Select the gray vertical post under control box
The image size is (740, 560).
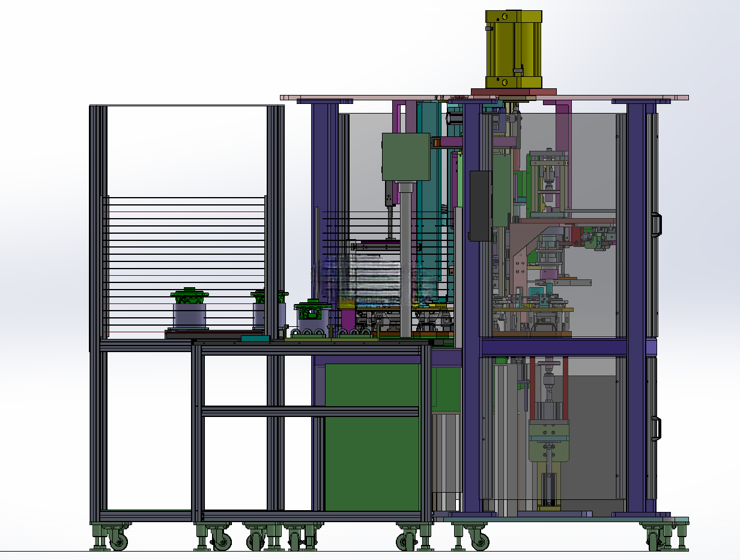(x=406, y=260)
